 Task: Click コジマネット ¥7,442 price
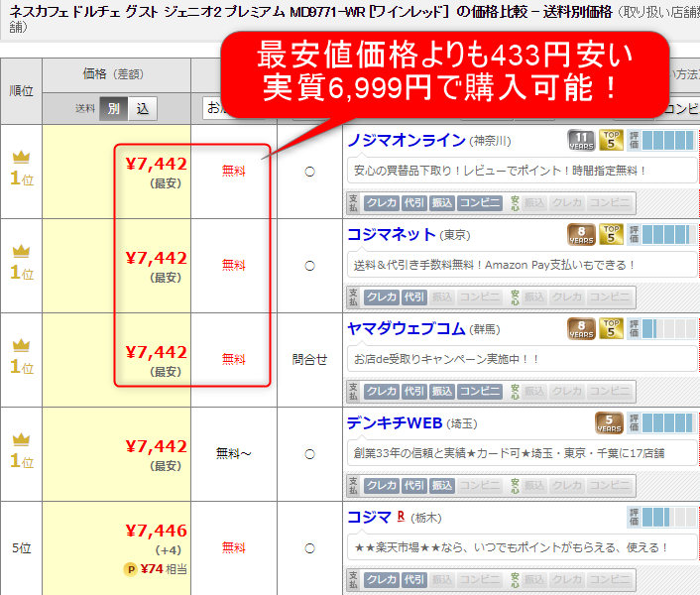coord(157,258)
